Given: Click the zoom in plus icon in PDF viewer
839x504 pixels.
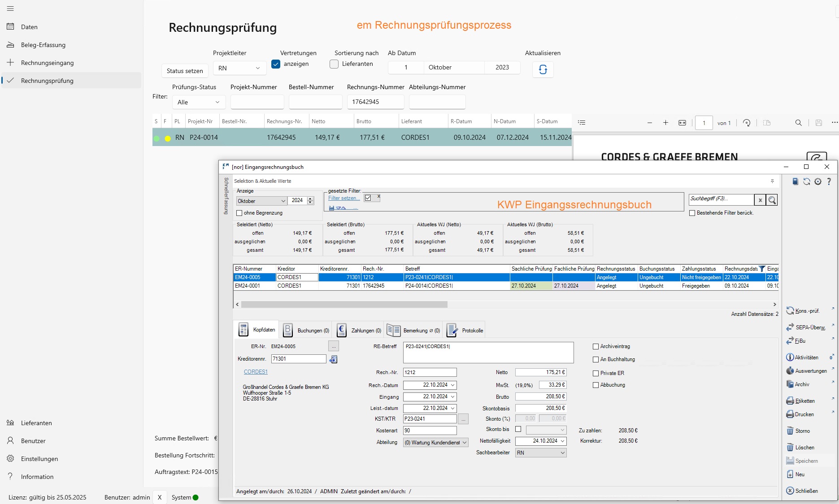Looking at the screenshot, I should (x=665, y=123).
